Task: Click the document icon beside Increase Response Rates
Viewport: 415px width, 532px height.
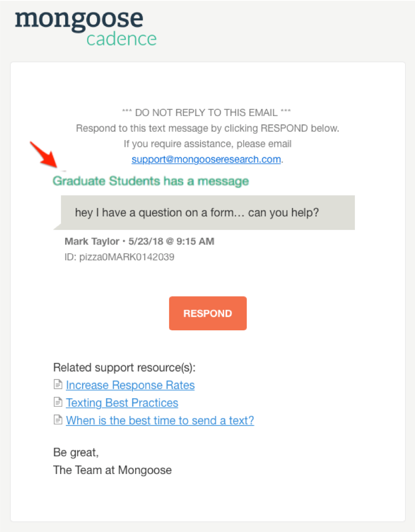Action: point(58,385)
